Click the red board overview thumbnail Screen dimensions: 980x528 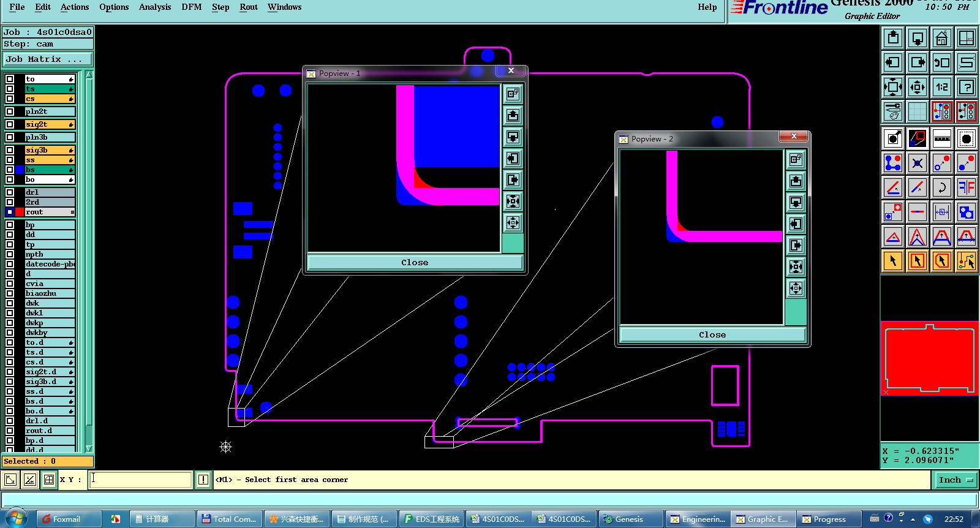(x=929, y=358)
